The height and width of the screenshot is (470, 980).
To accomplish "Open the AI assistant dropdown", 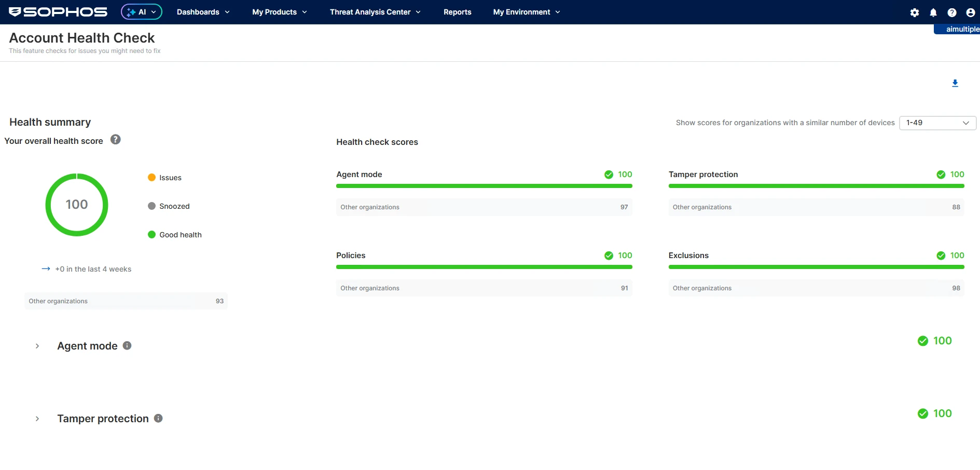I will click(x=142, y=12).
